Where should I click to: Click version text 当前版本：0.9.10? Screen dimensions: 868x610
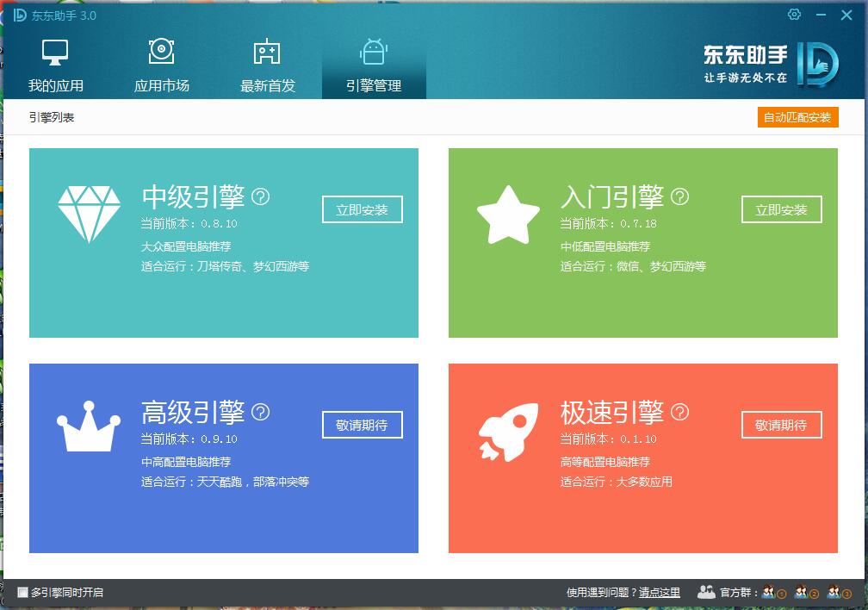[189, 439]
